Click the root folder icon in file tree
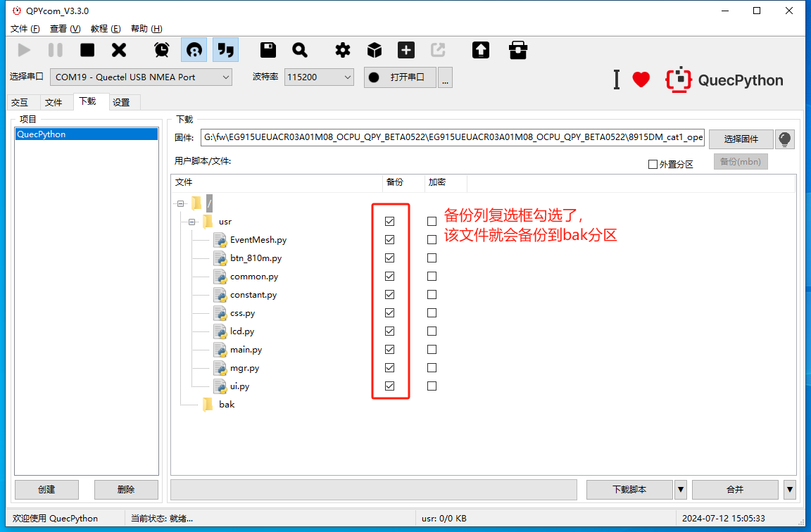Image resolution: width=811 pixels, height=532 pixels. tap(196, 203)
